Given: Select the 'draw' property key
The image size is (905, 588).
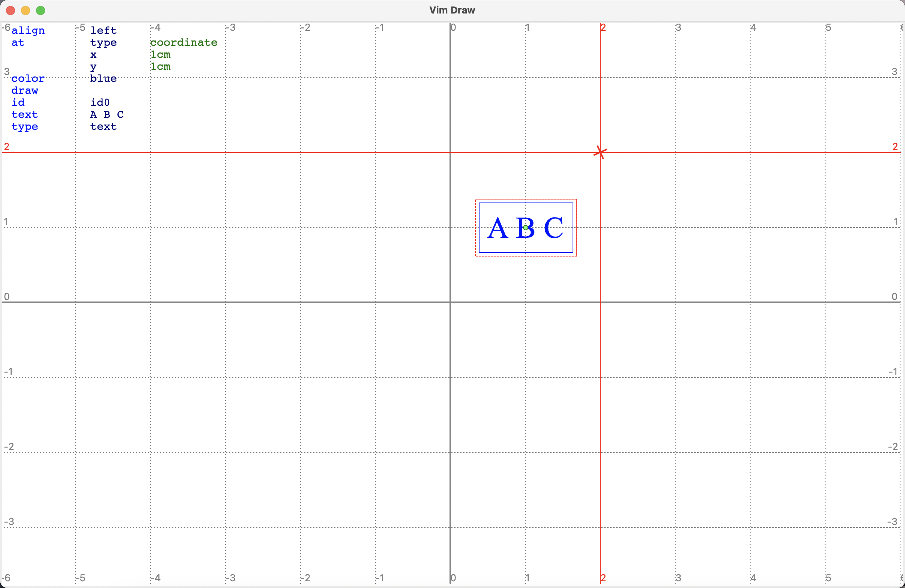Looking at the screenshot, I should [25, 90].
